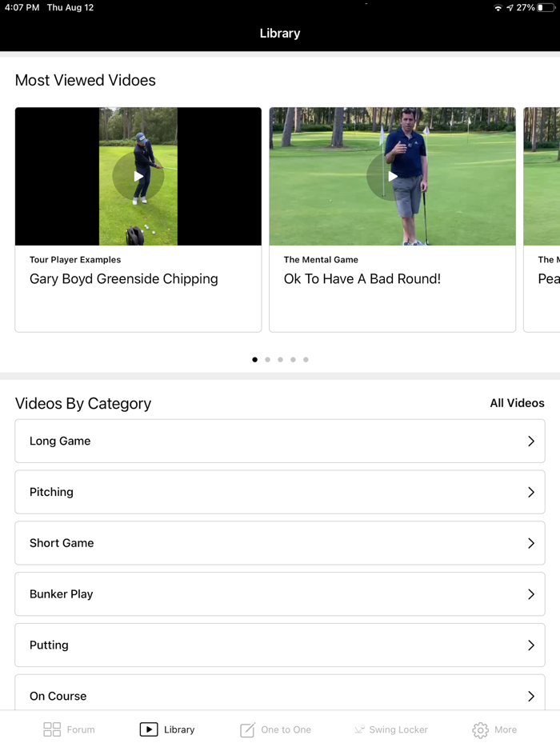Tap the battery status icon
This screenshot has width=560, height=747.
[546, 7]
